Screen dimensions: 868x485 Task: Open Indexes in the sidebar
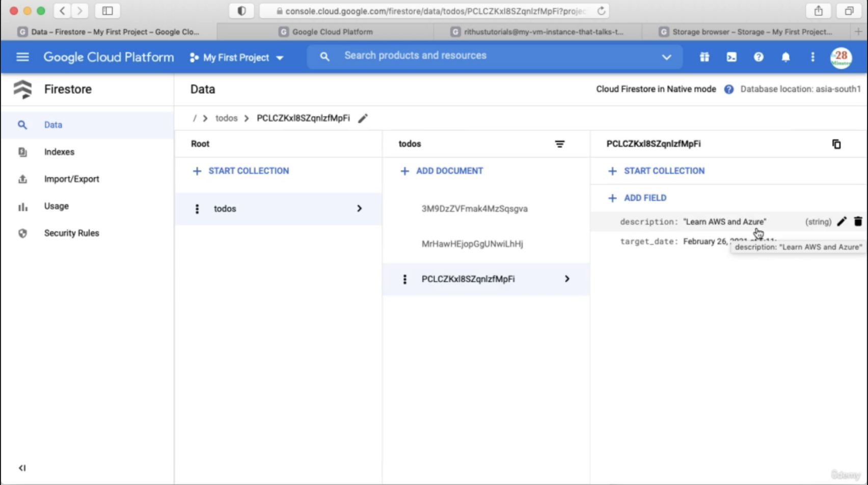click(x=87, y=152)
